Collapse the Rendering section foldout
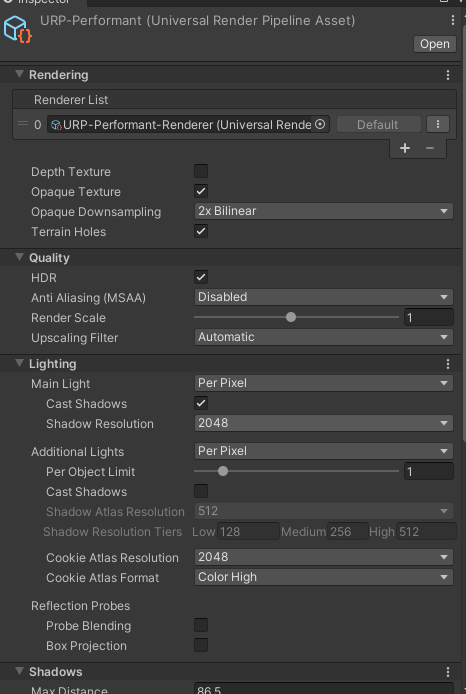 coord(19,74)
